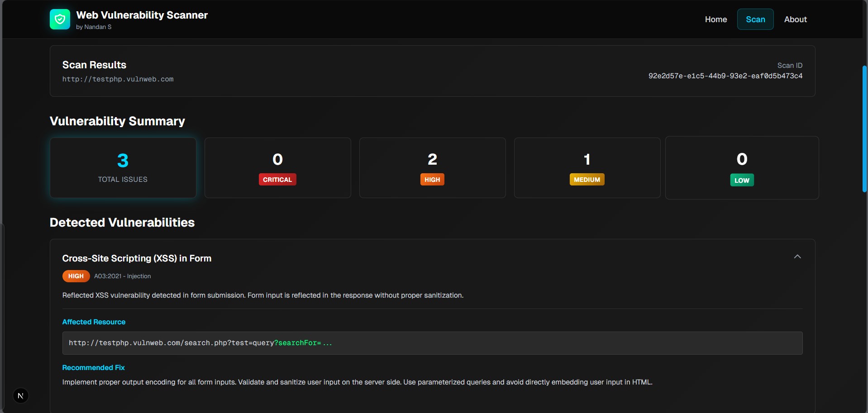This screenshot has width=868, height=413.
Task: Select the Low count card
Action: point(742,168)
